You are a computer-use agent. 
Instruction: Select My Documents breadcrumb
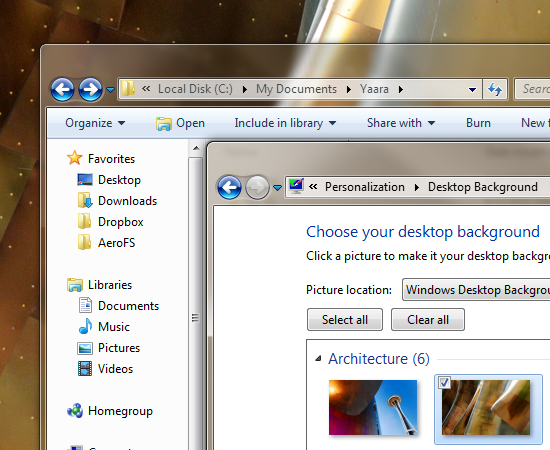click(x=296, y=89)
